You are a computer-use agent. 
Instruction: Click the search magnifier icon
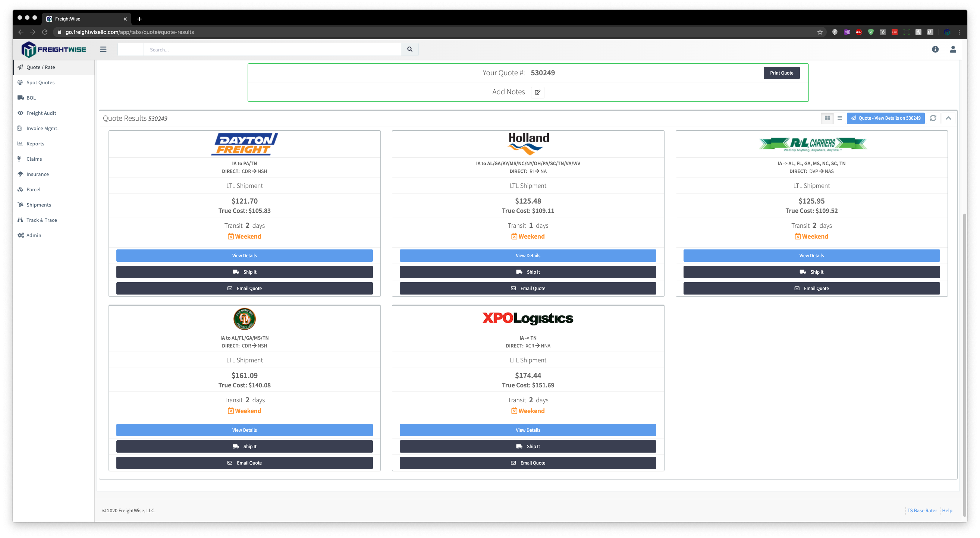(x=409, y=49)
